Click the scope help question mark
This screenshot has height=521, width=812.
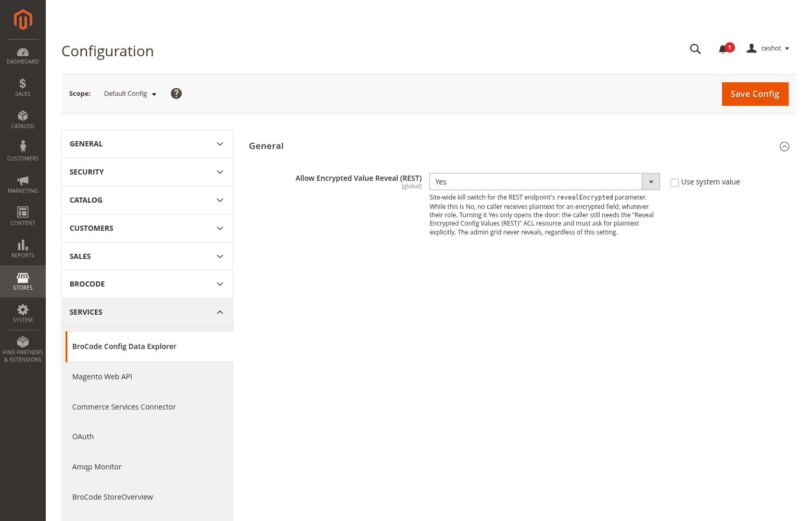[x=176, y=93]
